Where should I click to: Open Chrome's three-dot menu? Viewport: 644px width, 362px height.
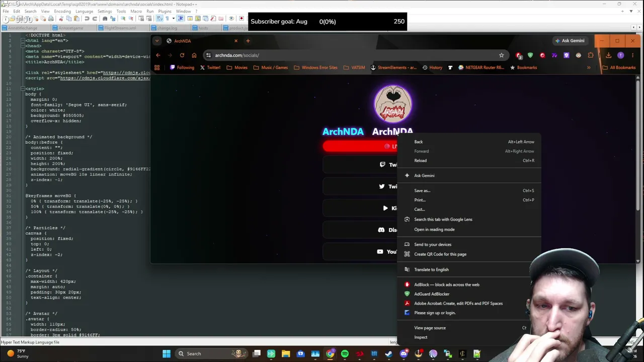632,55
